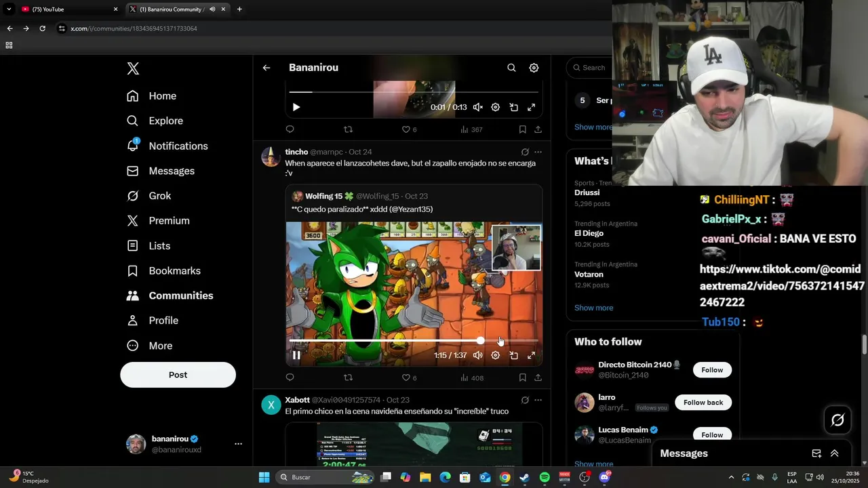This screenshot has width=868, height=488.
Task: Open bananirou account options menu
Action: (238, 444)
